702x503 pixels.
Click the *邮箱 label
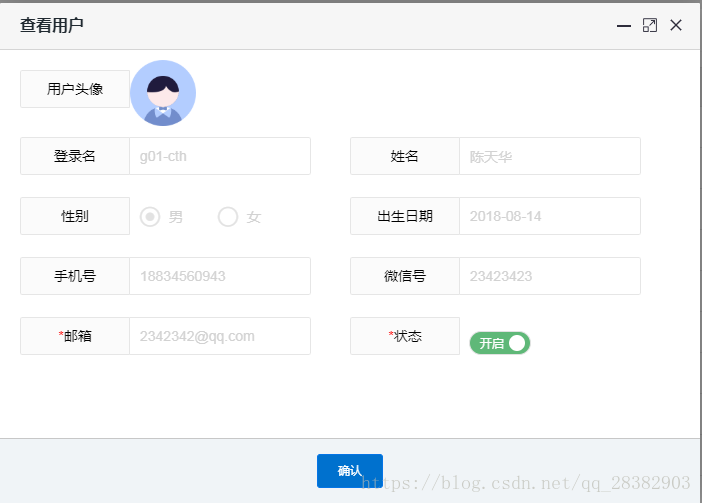(x=75, y=336)
